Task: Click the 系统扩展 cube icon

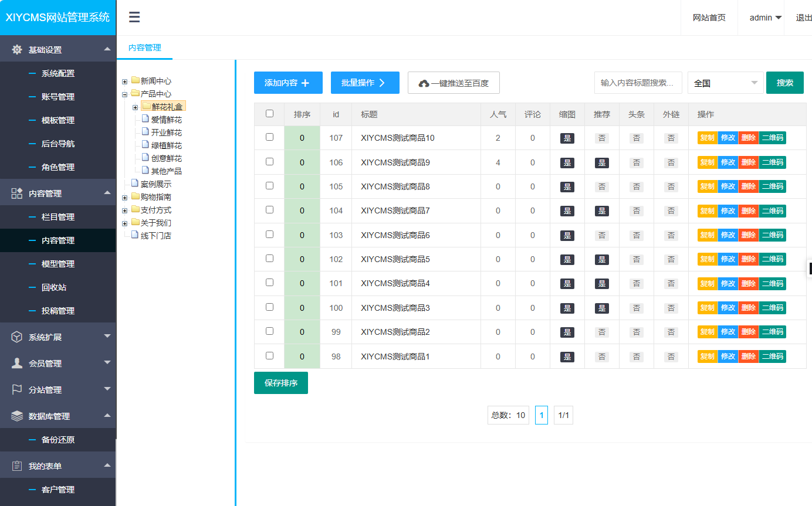Action: (x=17, y=337)
